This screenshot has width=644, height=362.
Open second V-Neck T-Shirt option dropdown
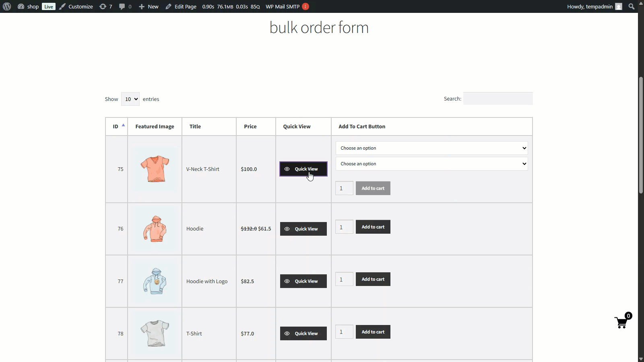point(431,164)
